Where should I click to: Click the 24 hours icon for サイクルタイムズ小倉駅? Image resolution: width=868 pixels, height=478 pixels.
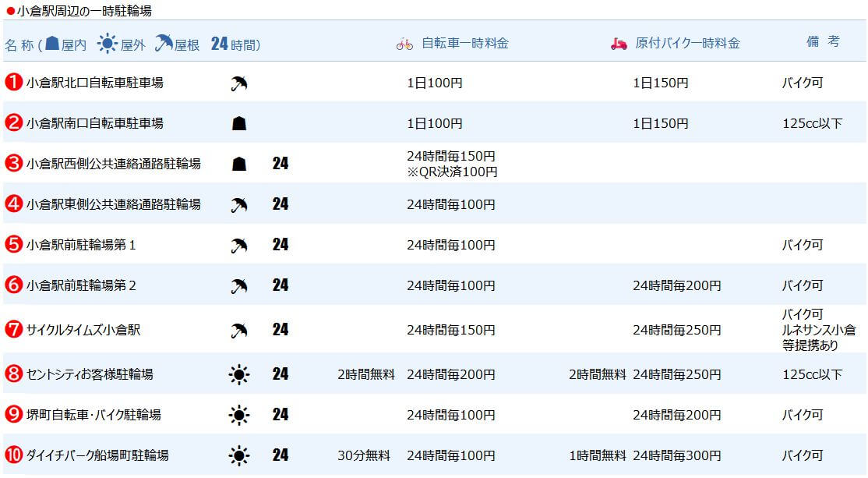tap(280, 330)
